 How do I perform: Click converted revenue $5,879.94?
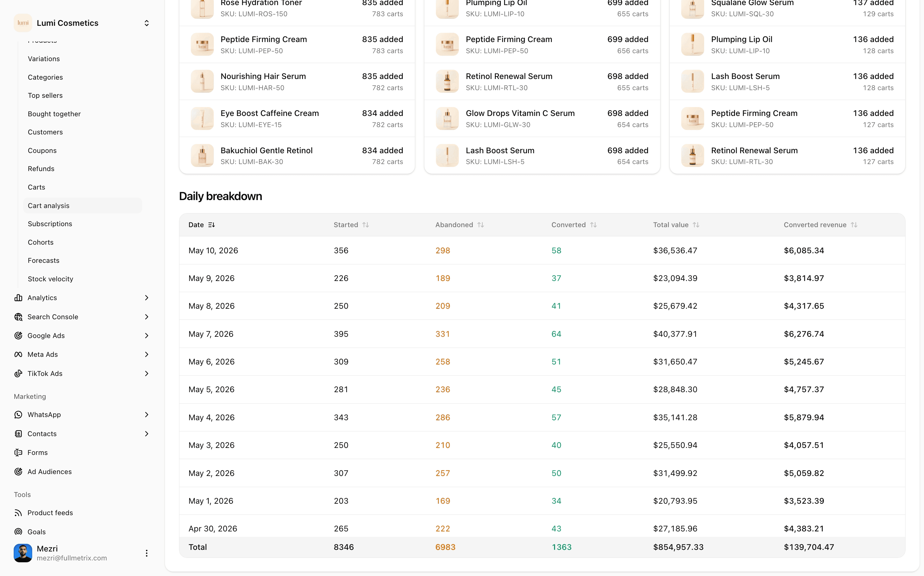[x=804, y=418]
